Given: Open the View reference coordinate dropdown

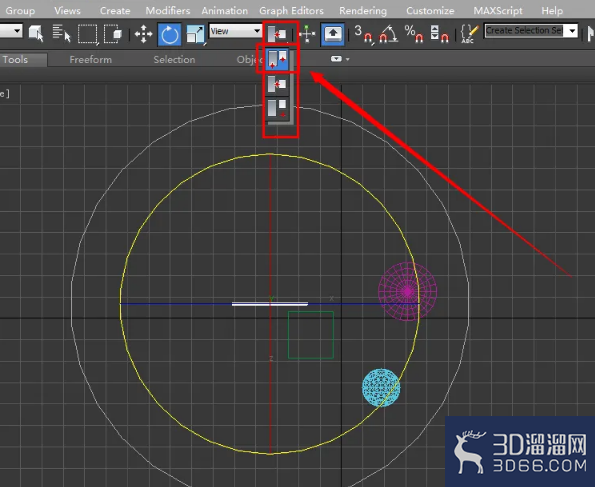Looking at the screenshot, I should (235, 31).
